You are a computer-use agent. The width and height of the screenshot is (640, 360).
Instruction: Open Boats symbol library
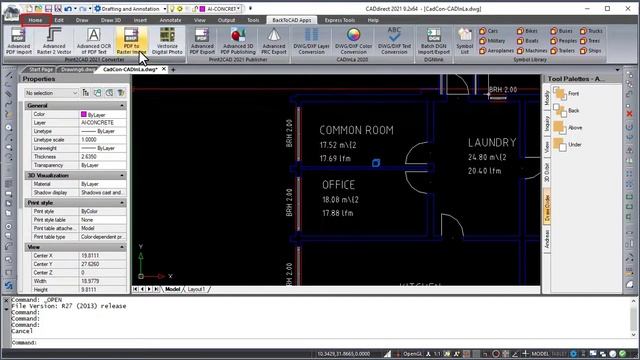[x=528, y=41]
